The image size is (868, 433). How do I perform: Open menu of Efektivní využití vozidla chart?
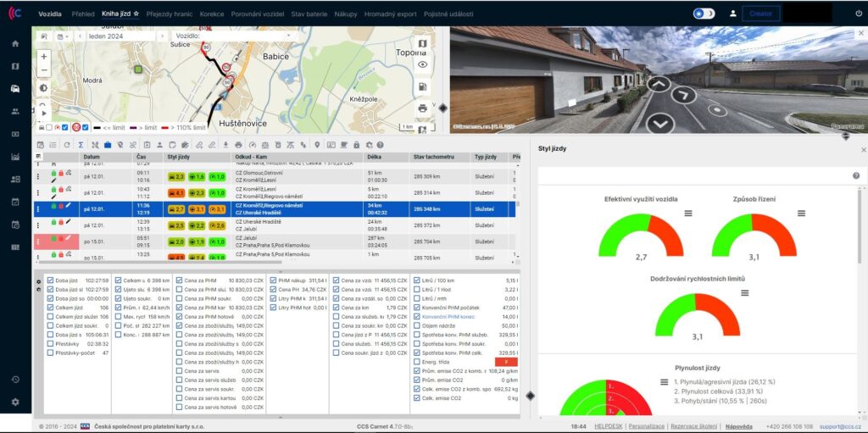688,214
